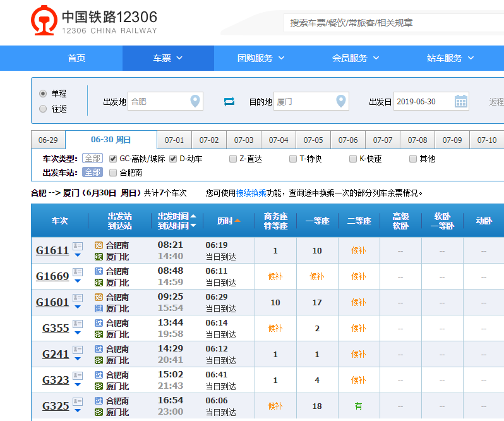The width and height of the screenshot is (504, 421).
Task: Expand the G1601 stop list arrow
Action: click(x=78, y=307)
